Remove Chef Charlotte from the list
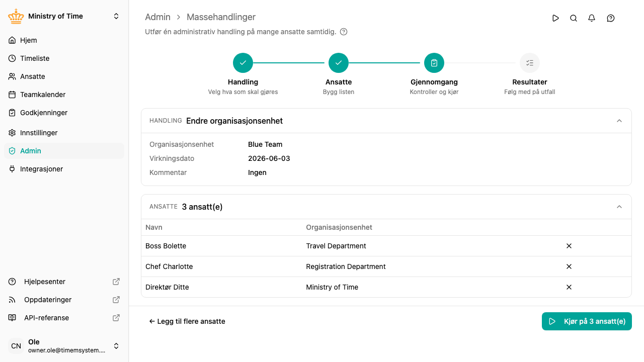The width and height of the screenshot is (644, 362). tap(569, 266)
